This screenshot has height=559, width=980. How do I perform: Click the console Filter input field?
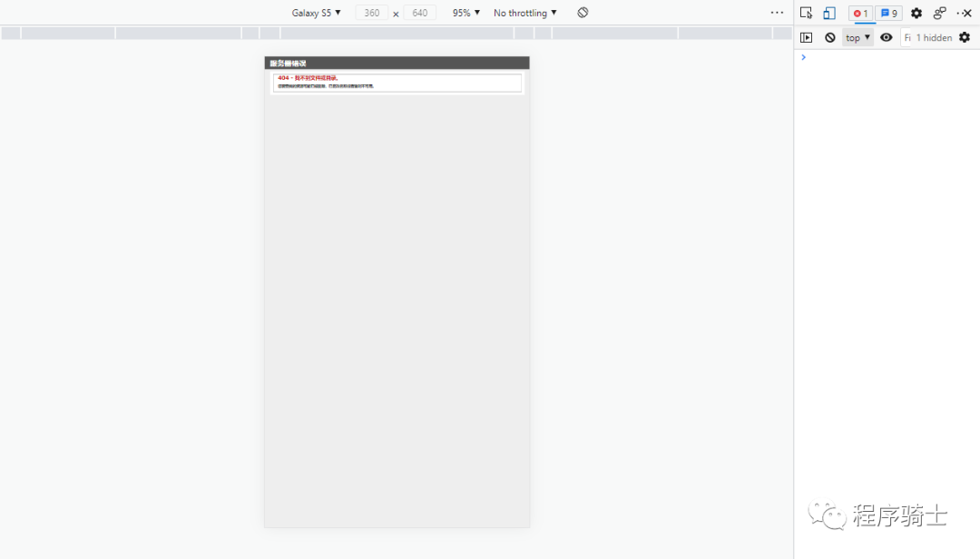click(906, 37)
